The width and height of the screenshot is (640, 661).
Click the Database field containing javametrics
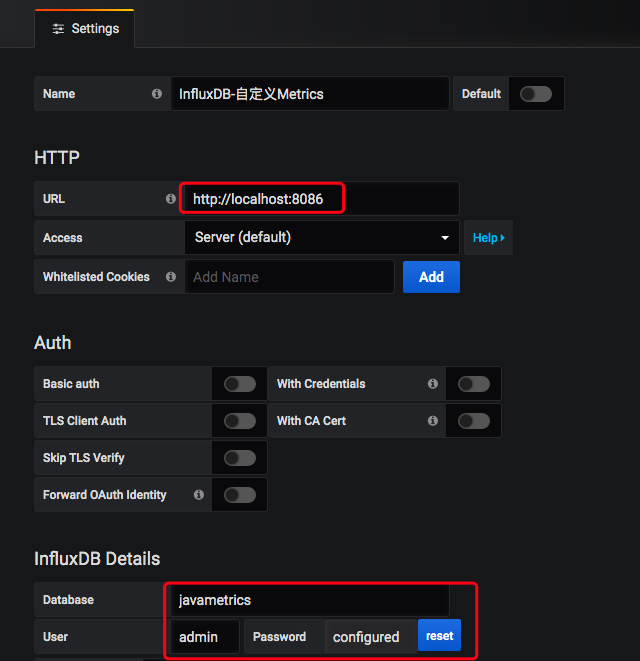(308, 600)
